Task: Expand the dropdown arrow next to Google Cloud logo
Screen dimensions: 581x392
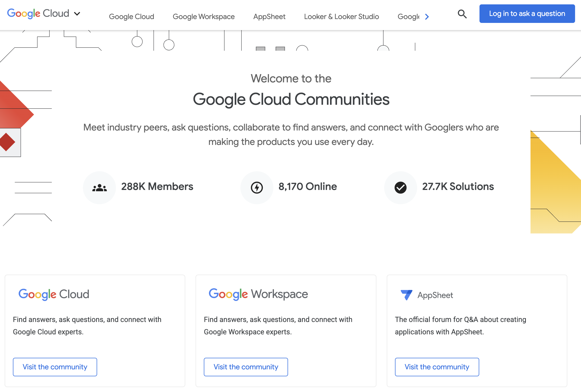Action: 77,13
